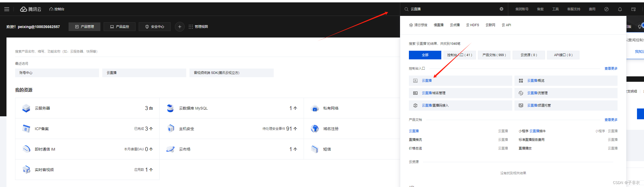The image size is (644, 187).
Task: Click the search magnifier icon
Action: (x=406, y=9)
